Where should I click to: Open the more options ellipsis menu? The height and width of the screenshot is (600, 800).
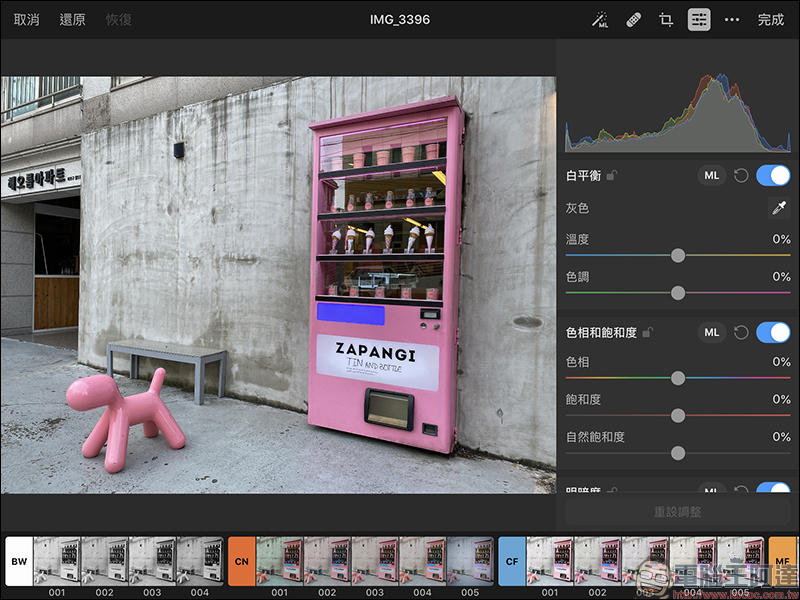coord(732,20)
